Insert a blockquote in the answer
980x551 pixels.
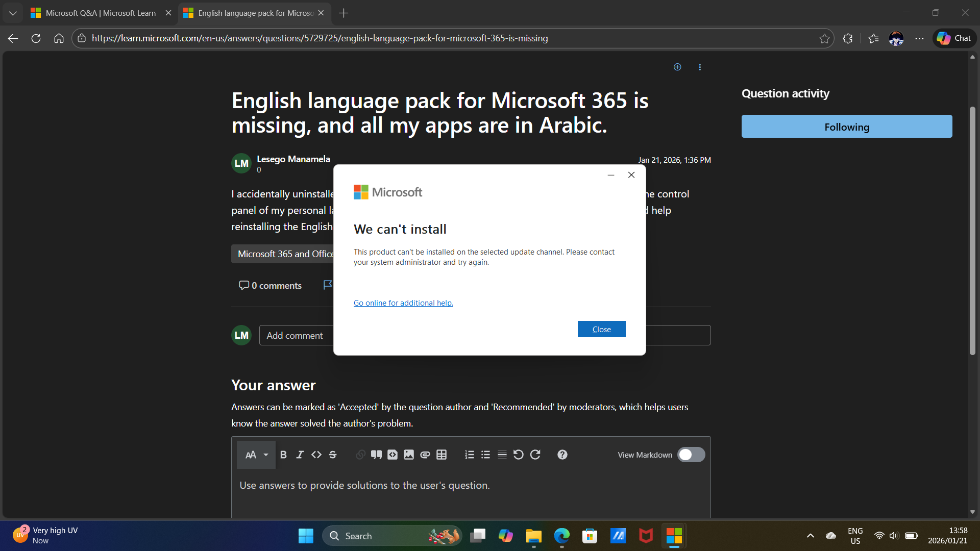pos(376,455)
